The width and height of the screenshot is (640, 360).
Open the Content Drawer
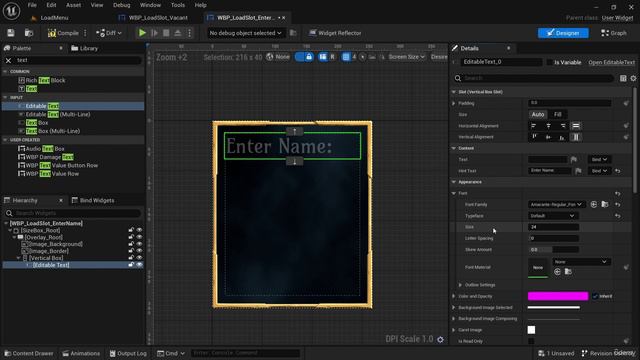[29, 353]
